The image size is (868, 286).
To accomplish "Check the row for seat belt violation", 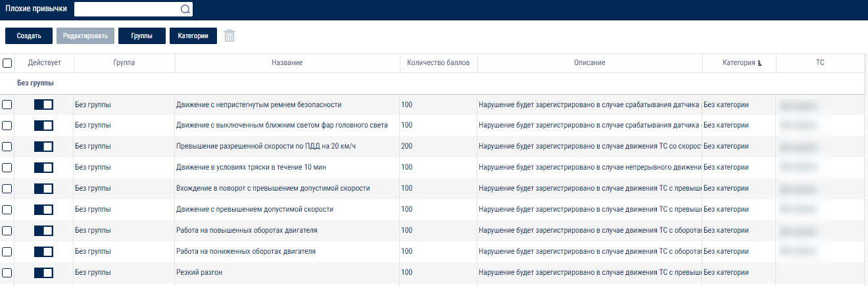I will [7, 105].
